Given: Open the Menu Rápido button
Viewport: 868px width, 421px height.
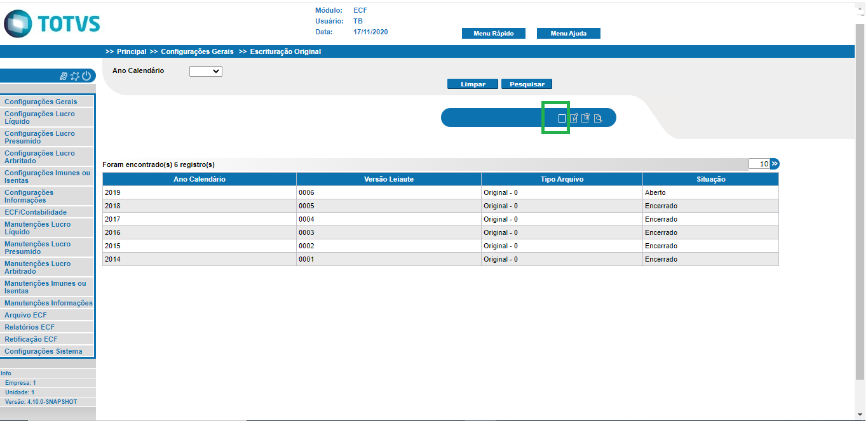Looking at the screenshot, I should (x=494, y=34).
